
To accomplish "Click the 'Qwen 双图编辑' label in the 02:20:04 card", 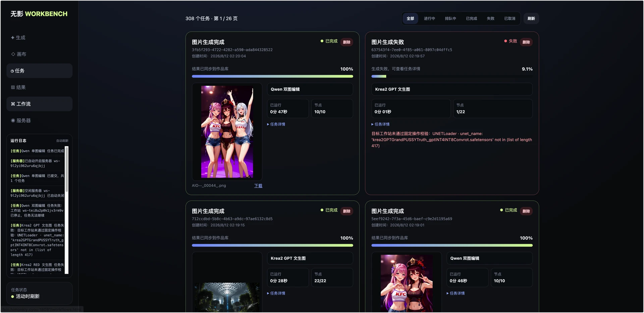I will [x=285, y=89].
